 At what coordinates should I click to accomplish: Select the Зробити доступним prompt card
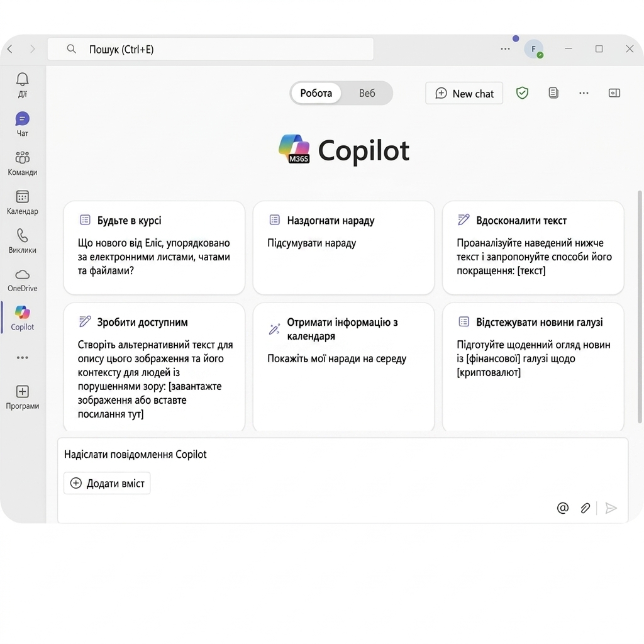coord(155,367)
